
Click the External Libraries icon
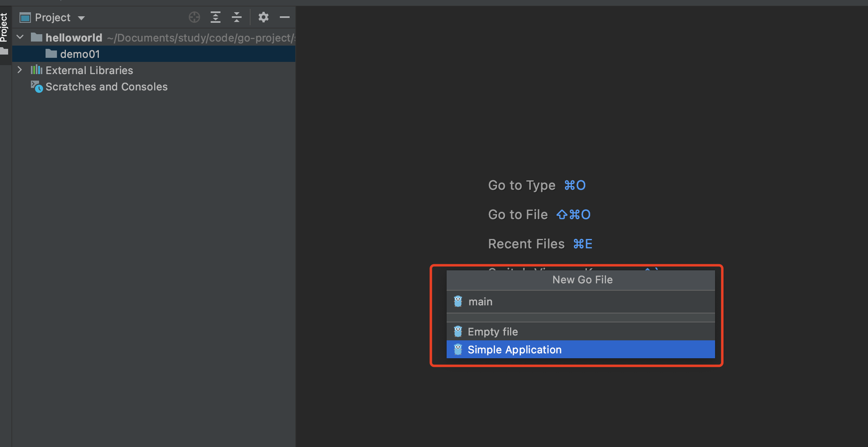(37, 70)
